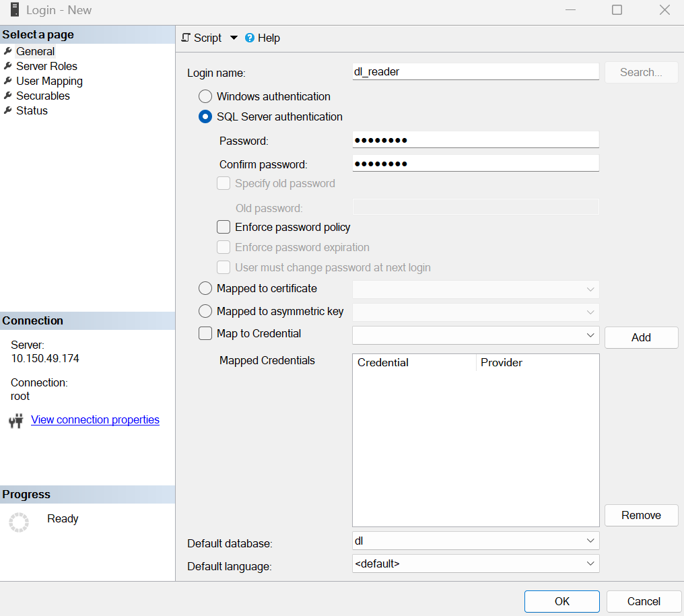The width and height of the screenshot is (684, 616).
Task: Open the User Mapping page
Action: tap(49, 81)
